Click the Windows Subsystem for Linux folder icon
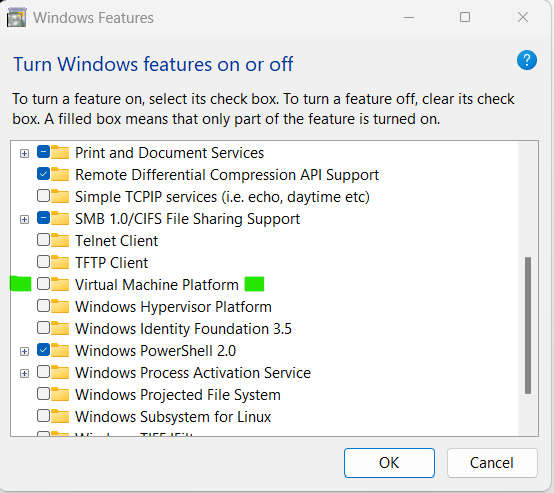The height and width of the screenshot is (493, 554). pos(60,416)
